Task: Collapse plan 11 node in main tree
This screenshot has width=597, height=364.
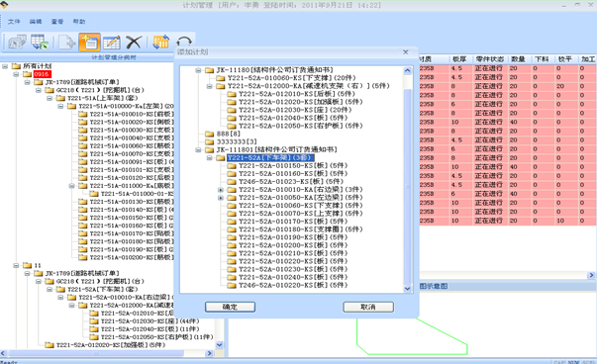Action: coord(16,265)
